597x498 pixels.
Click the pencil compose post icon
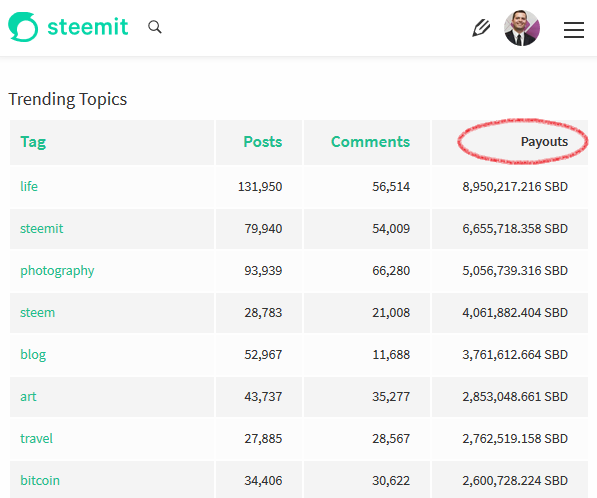pyautogui.click(x=481, y=28)
